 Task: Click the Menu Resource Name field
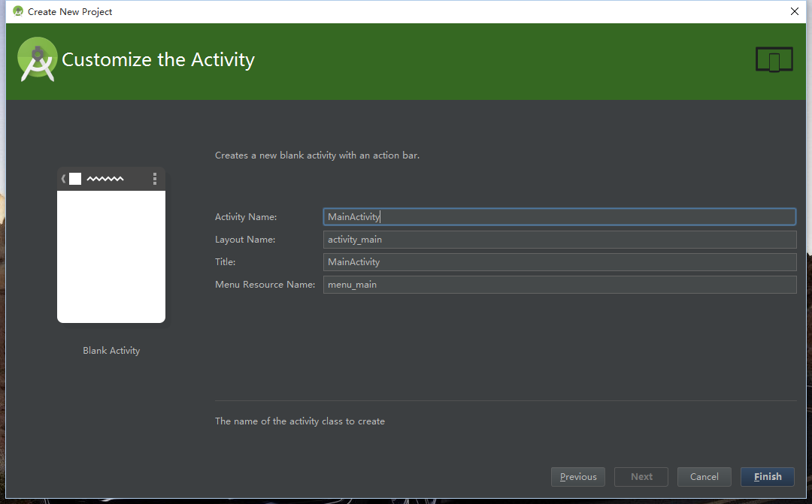click(x=559, y=285)
